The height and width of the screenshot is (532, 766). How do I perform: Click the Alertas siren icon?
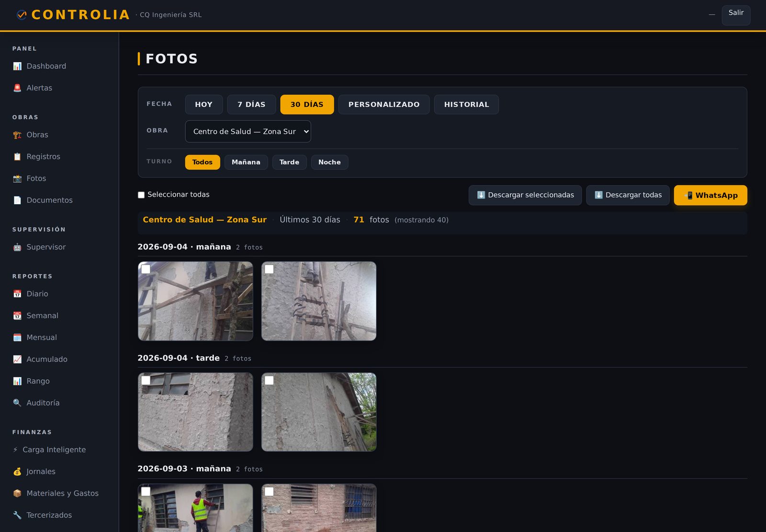[x=17, y=88]
